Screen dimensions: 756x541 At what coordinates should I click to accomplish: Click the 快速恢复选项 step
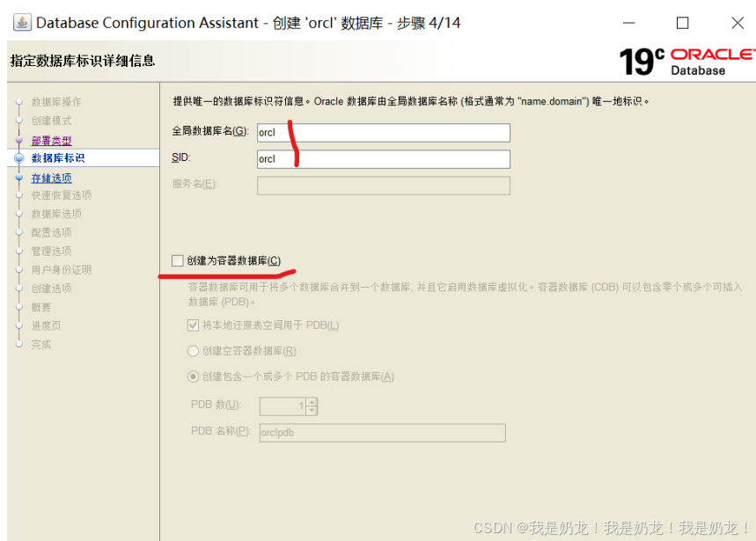pos(62,195)
